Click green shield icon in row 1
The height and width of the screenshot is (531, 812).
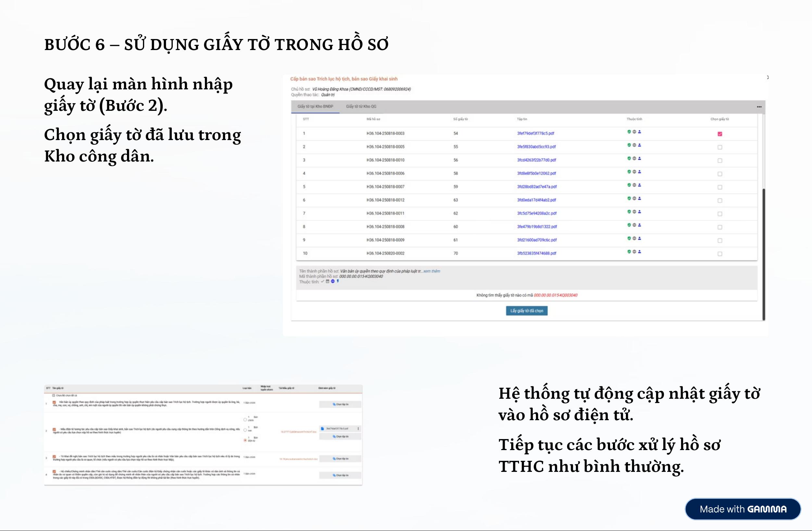[x=629, y=132]
